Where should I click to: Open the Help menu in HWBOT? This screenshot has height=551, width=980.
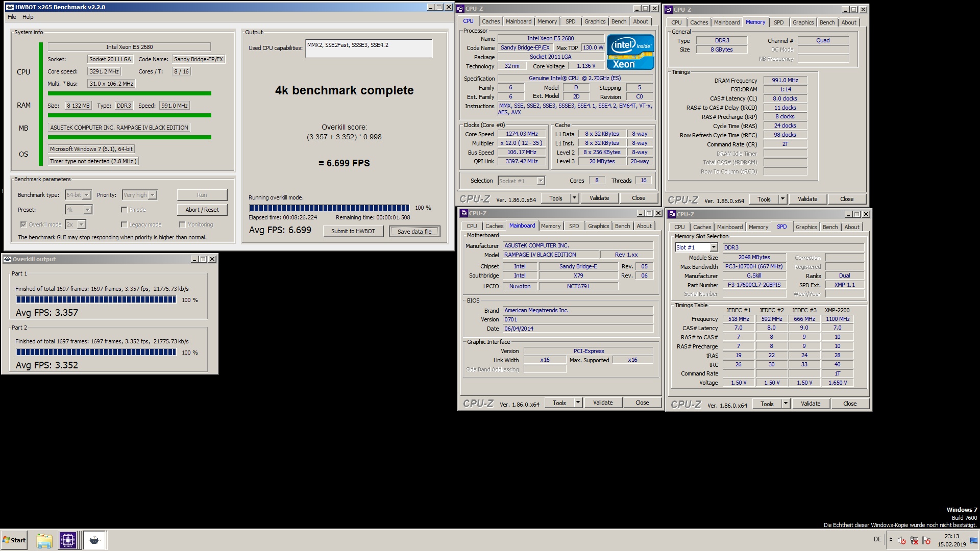pyautogui.click(x=28, y=17)
